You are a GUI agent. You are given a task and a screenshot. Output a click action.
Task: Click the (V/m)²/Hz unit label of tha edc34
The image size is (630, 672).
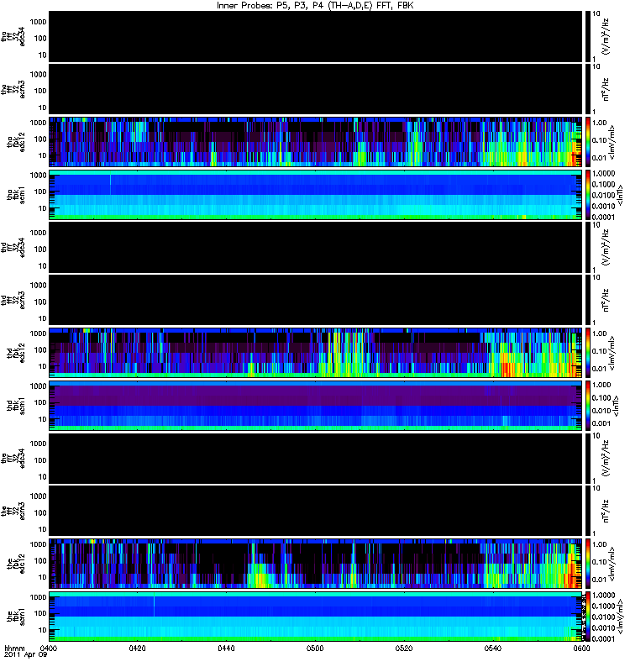point(606,36)
